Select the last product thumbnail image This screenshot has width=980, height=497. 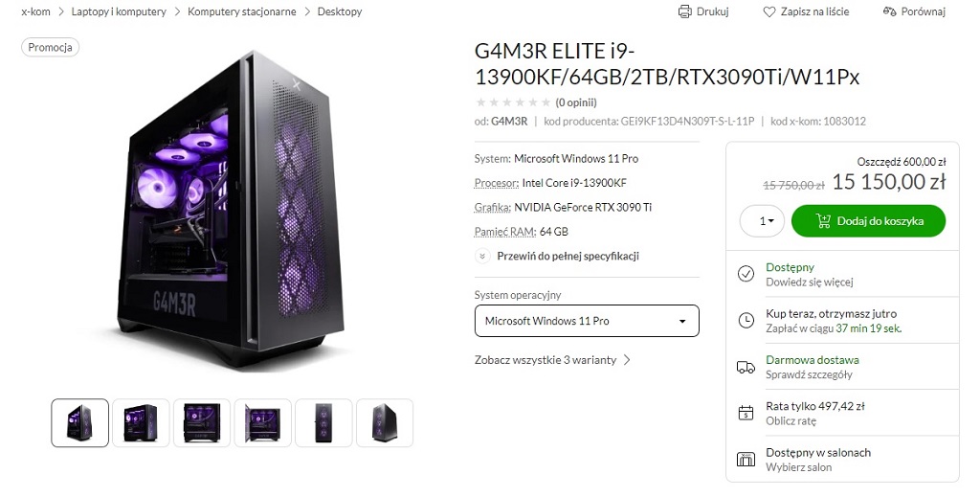385,422
